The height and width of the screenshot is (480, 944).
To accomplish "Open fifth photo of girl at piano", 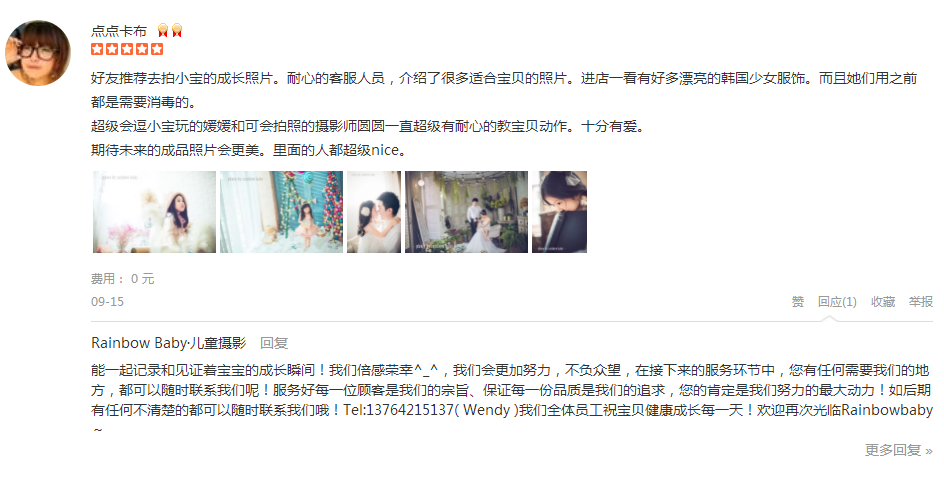I will tap(559, 212).
